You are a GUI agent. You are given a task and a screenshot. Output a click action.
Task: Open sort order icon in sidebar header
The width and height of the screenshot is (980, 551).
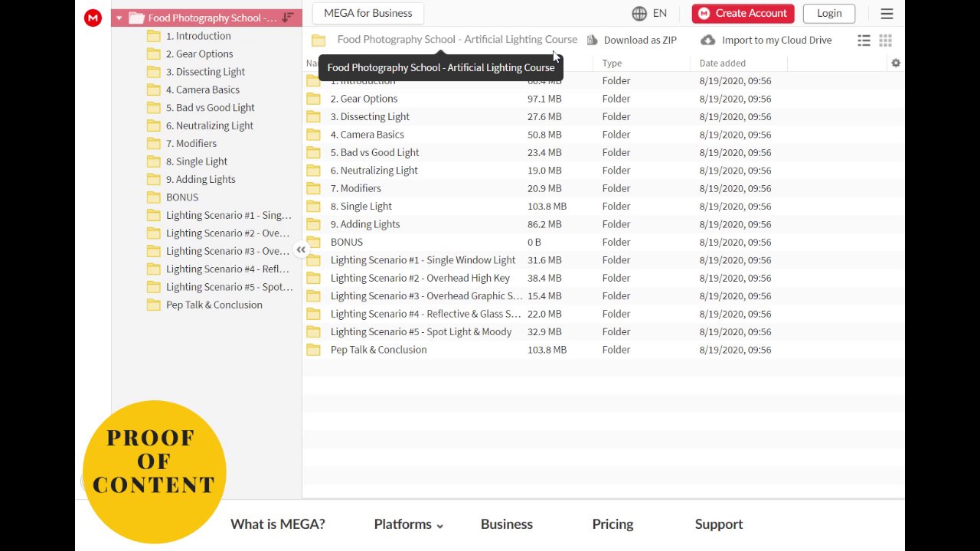click(x=288, y=18)
